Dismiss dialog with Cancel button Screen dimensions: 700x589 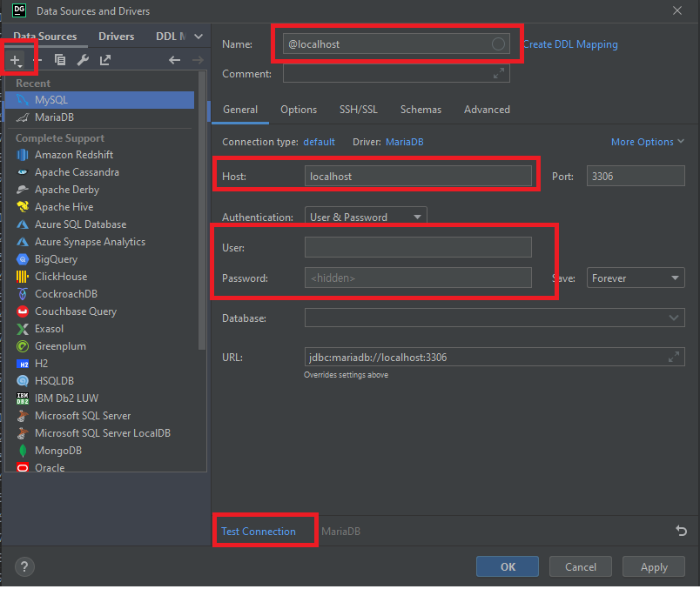[581, 566]
